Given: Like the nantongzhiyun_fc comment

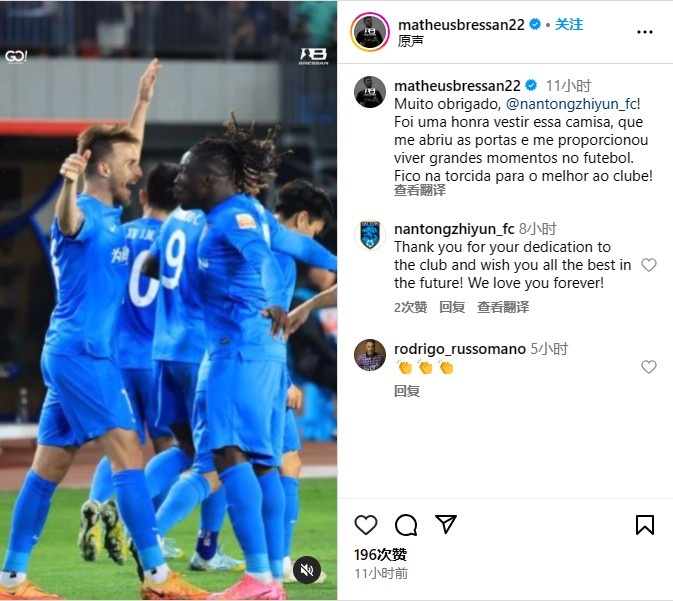Looking at the screenshot, I should [649, 265].
